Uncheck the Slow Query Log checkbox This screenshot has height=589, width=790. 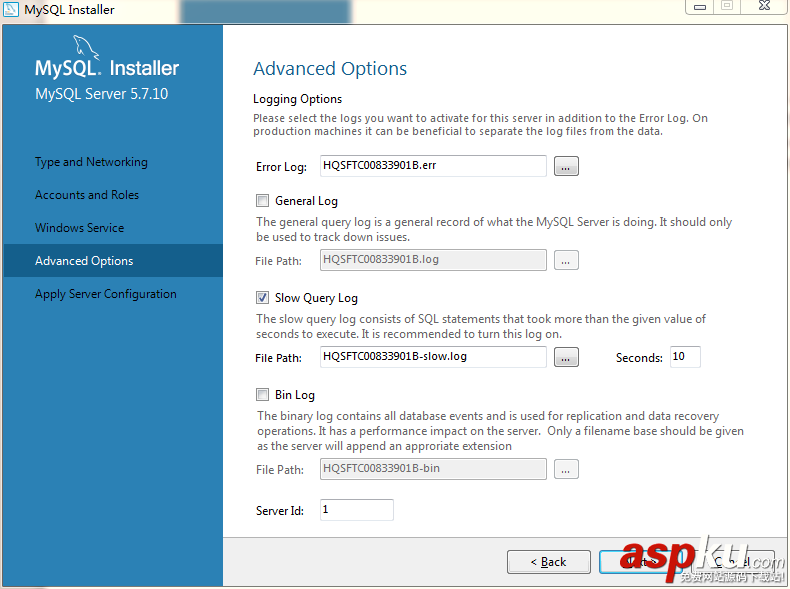tap(262, 298)
